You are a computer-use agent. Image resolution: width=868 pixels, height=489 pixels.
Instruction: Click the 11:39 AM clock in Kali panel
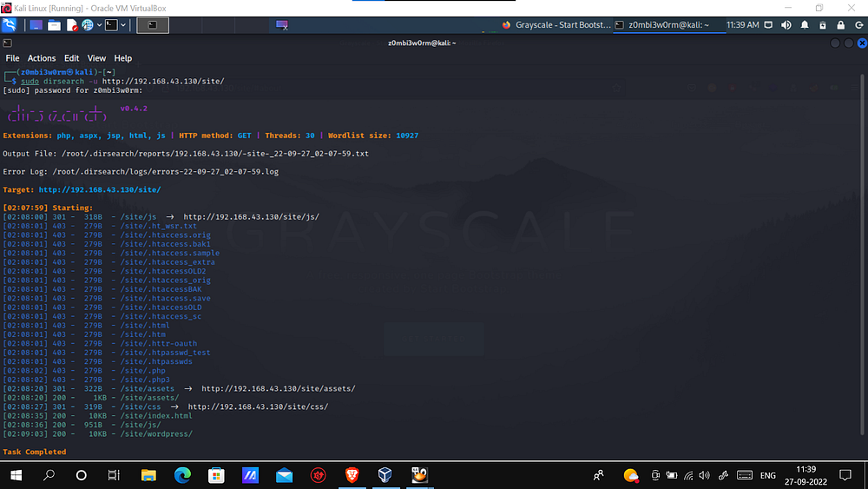(742, 25)
